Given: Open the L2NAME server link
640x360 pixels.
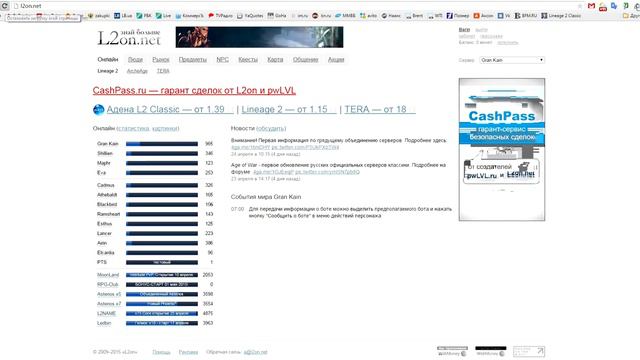Looking at the screenshot, I should [x=107, y=313].
